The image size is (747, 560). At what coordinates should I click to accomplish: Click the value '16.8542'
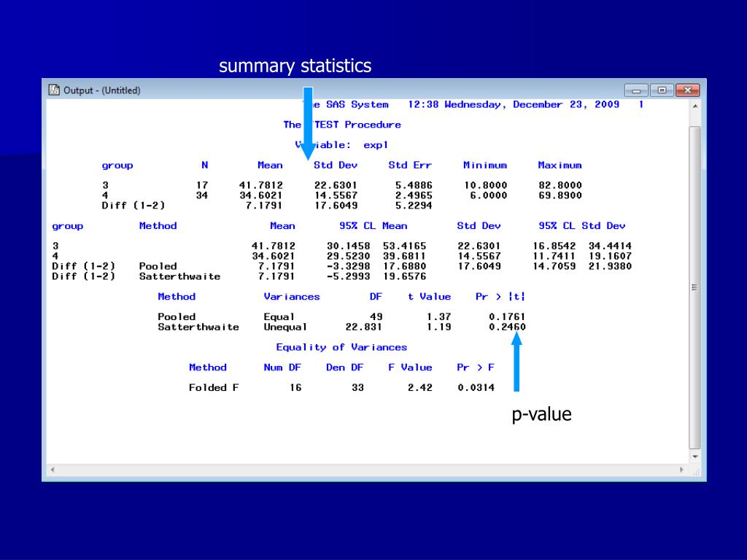[x=554, y=246]
